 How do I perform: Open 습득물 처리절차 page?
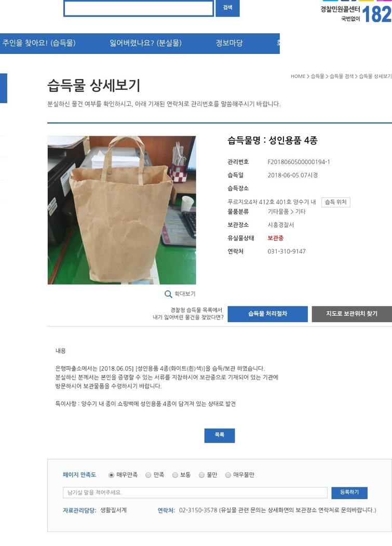[268, 314]
